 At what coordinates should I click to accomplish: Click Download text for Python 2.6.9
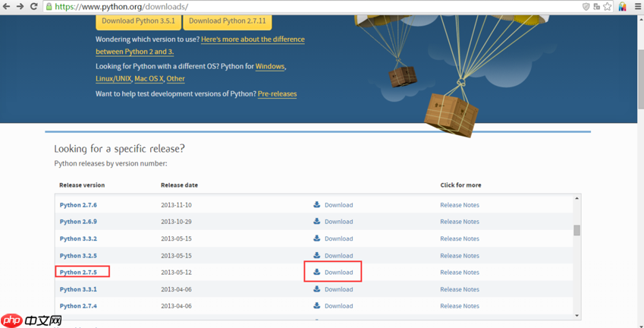[338, 222]
